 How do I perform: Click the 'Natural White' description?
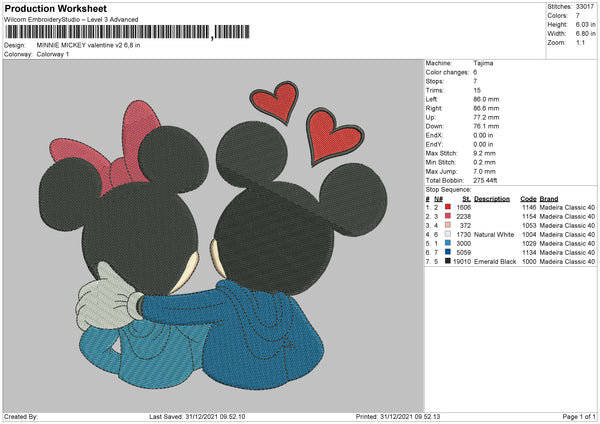pos(494,235)
